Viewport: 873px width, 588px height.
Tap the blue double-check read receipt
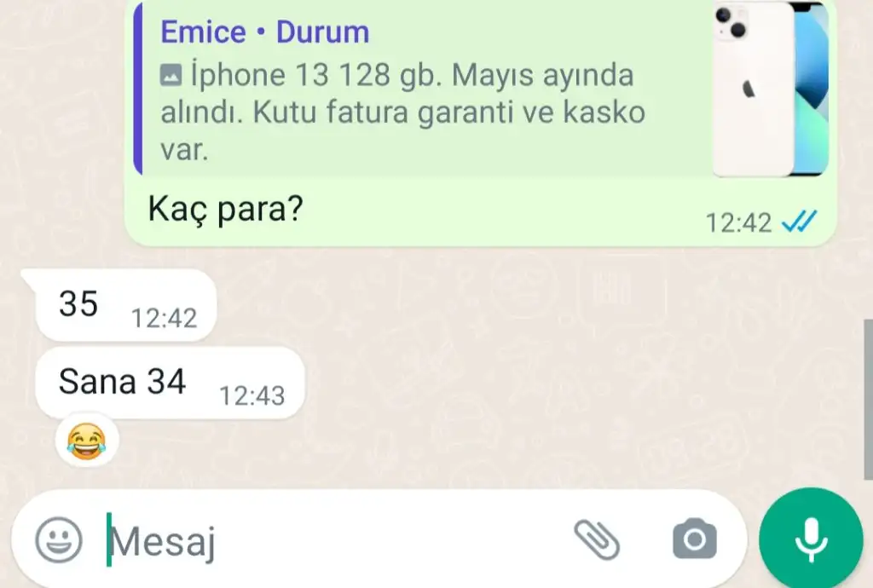tap(800, 222)
